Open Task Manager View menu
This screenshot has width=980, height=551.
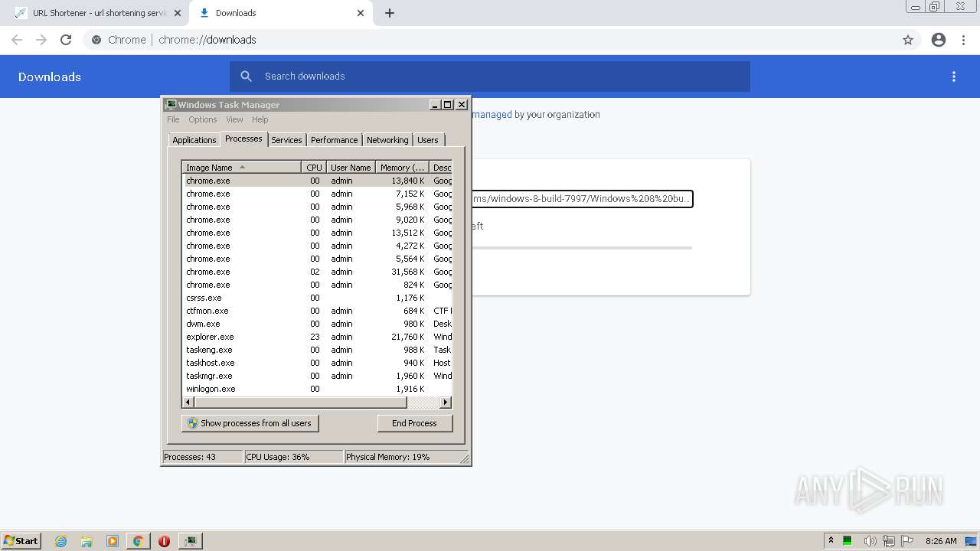(234, 119)
